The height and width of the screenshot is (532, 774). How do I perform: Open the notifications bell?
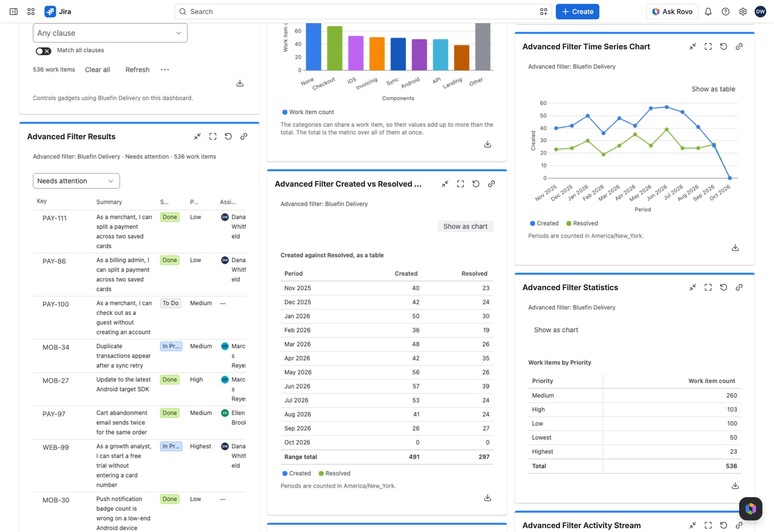tap(708, 12)
